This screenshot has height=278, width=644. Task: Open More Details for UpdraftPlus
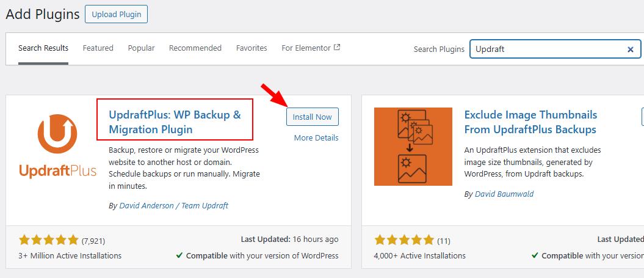[x=316, y=137]
